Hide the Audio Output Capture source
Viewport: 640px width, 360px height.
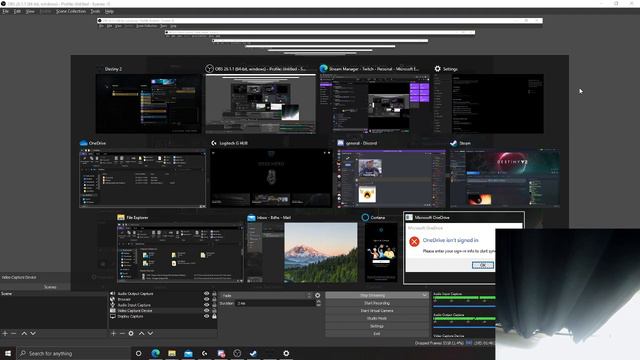pos(207,293)
